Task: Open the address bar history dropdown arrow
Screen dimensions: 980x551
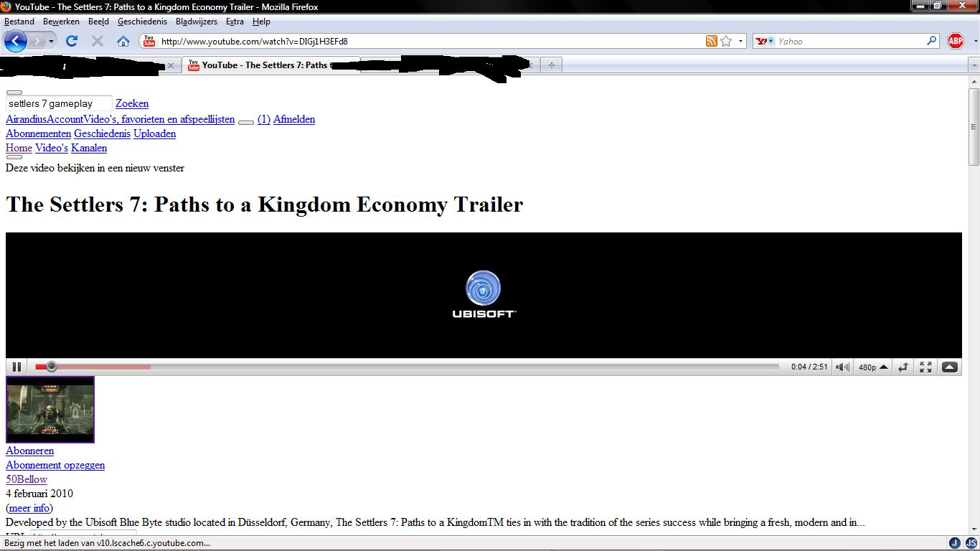Action: 741,41
